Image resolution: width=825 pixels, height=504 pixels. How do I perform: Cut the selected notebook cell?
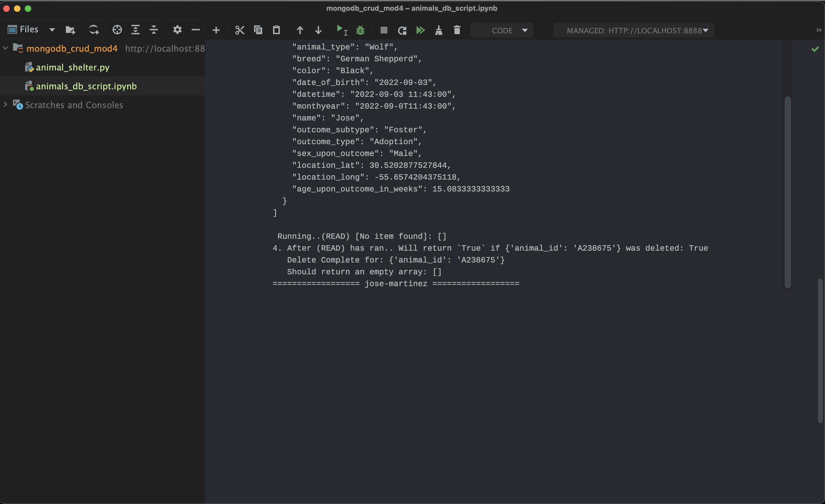coord(240,30)
